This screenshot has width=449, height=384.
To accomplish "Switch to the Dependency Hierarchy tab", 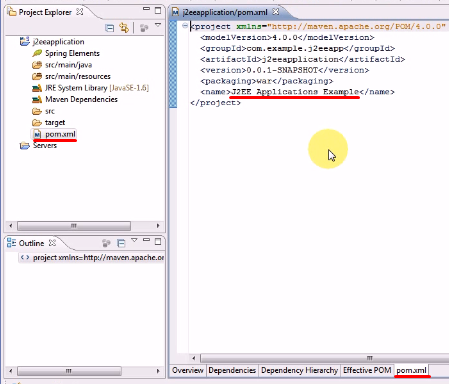I will pyautogui.click(x=299, y=370).
